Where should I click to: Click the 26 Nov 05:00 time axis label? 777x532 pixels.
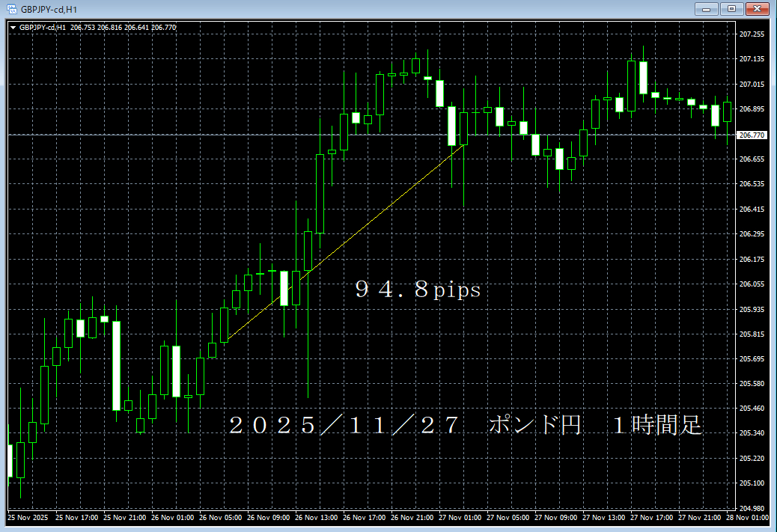click(x=221, y=518)
